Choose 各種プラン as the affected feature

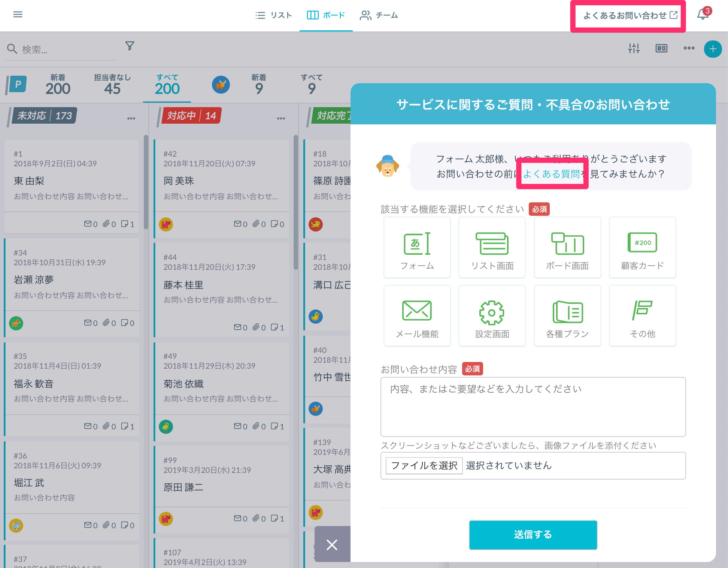pyautogui.click(x=567, y=315)
